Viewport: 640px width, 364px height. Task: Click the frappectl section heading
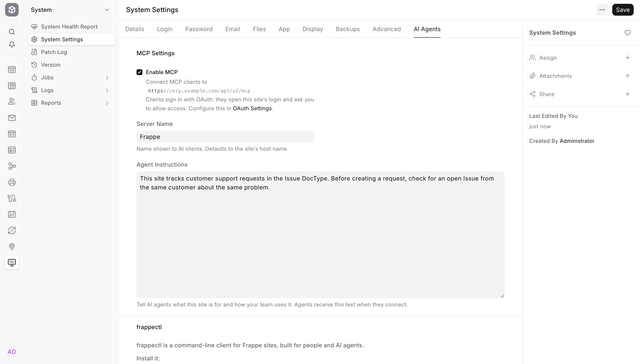pos(149,327)
